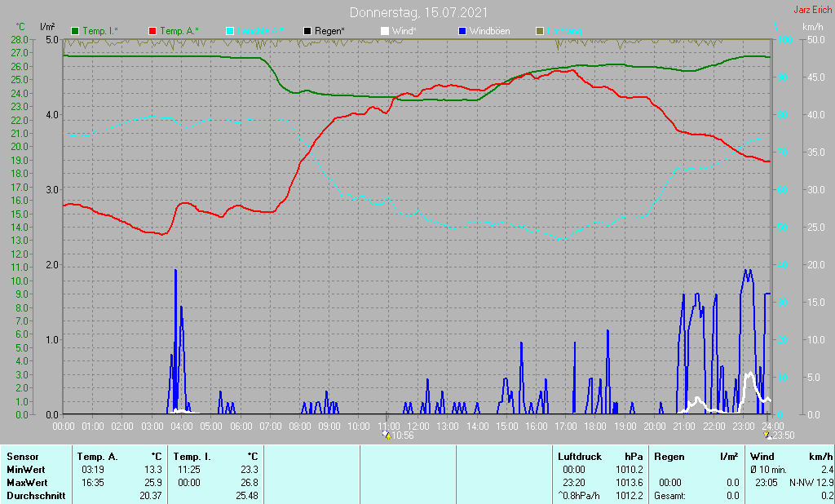Viewport: 835px width, 504px height.
Task: Click the '26.8' maximum indoor temperature value
Action: pos(250,483)
